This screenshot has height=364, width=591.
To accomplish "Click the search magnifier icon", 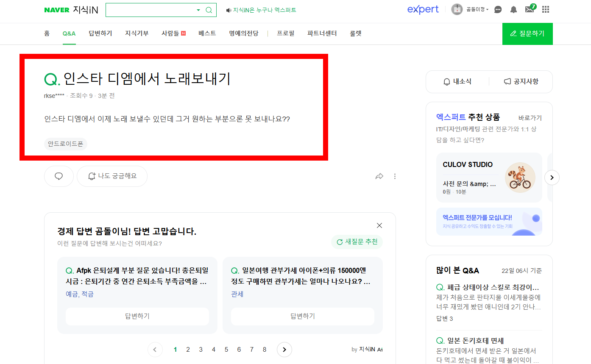I will [x=209, y=10].
